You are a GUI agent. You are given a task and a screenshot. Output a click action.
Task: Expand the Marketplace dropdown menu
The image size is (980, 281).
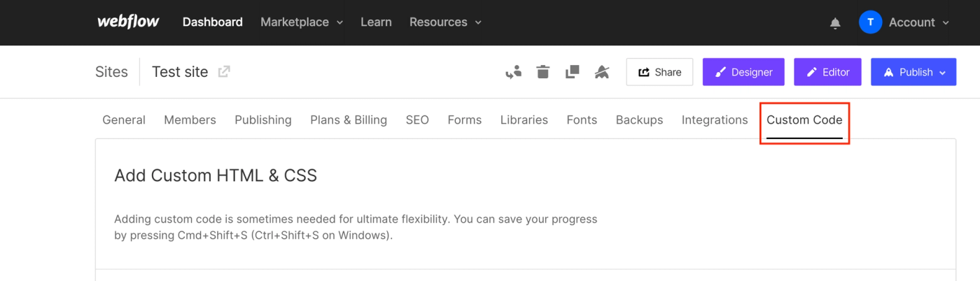pyautogui.click(x=302, y=22)
